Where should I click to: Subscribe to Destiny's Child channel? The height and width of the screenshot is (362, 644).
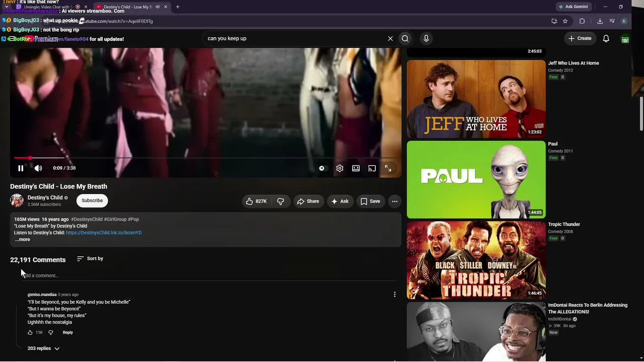coord(92,201)
